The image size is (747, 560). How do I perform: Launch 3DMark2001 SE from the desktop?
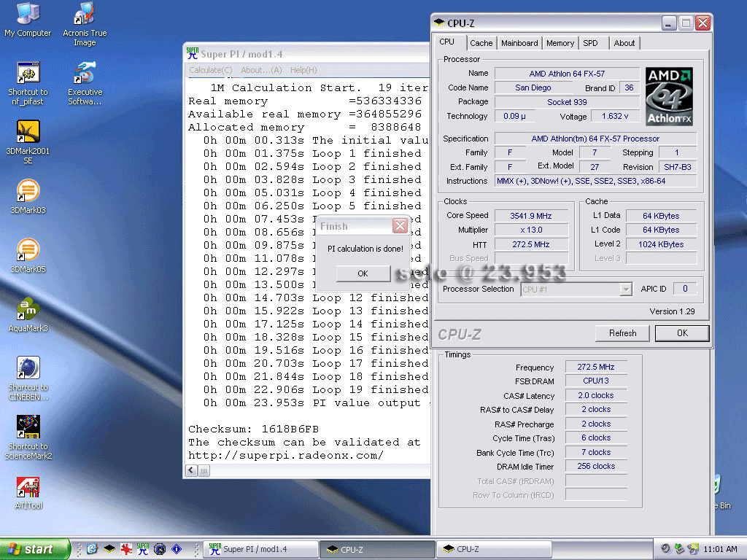point(28,133)
